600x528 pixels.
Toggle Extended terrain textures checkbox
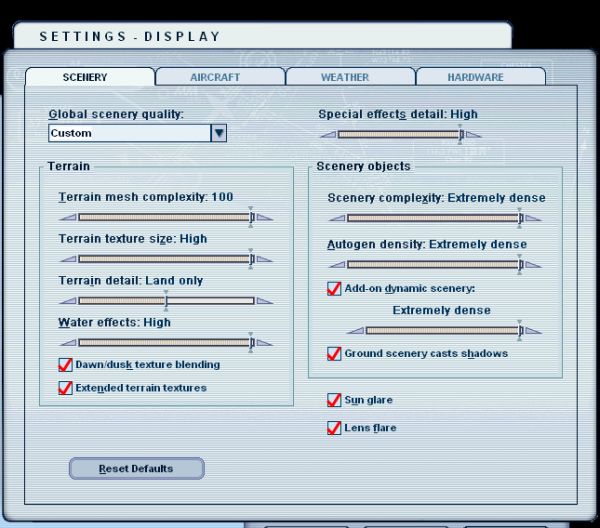click(x=65, y=388)
